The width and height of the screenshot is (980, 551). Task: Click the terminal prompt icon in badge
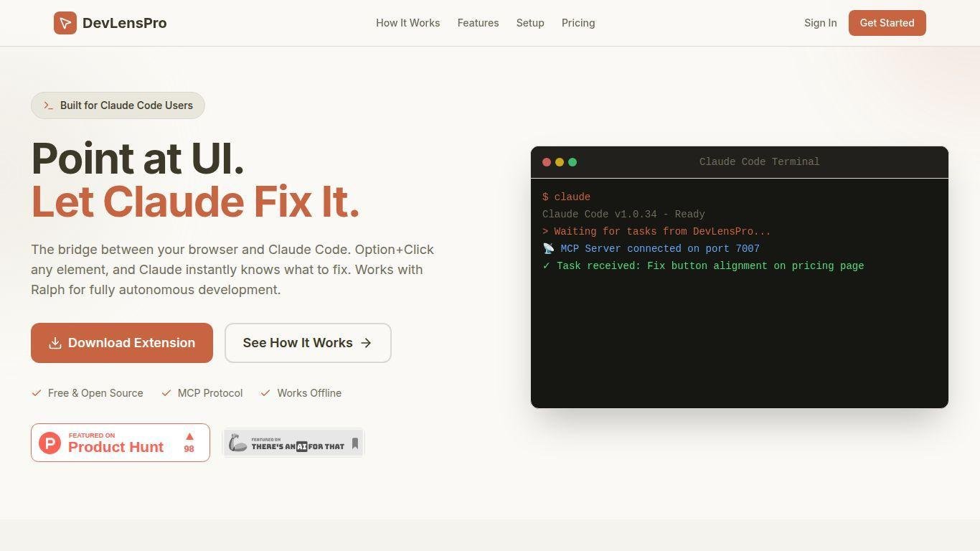tap(48, 105)
